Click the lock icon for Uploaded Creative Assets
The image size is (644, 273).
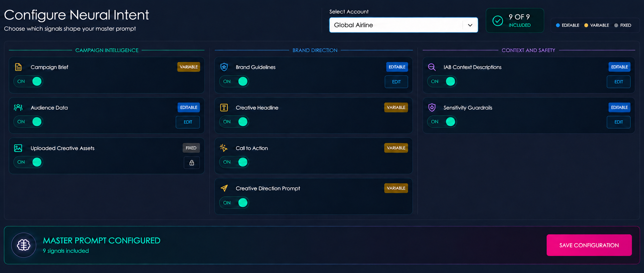point(192,163)
